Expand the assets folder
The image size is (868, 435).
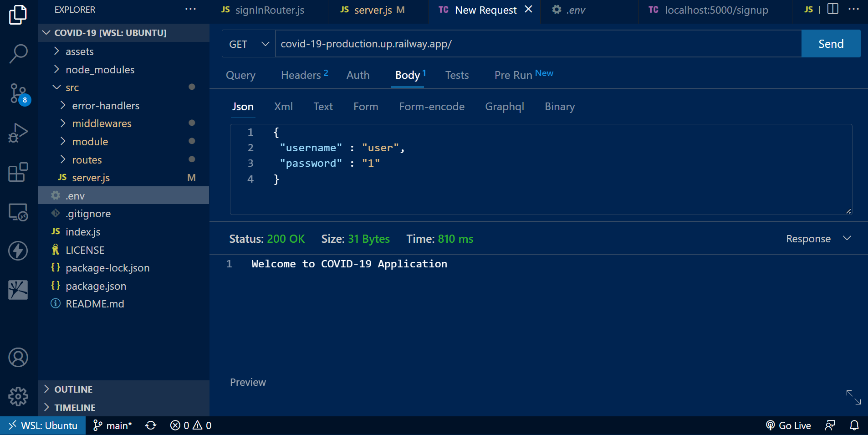[x=123, y=51]
